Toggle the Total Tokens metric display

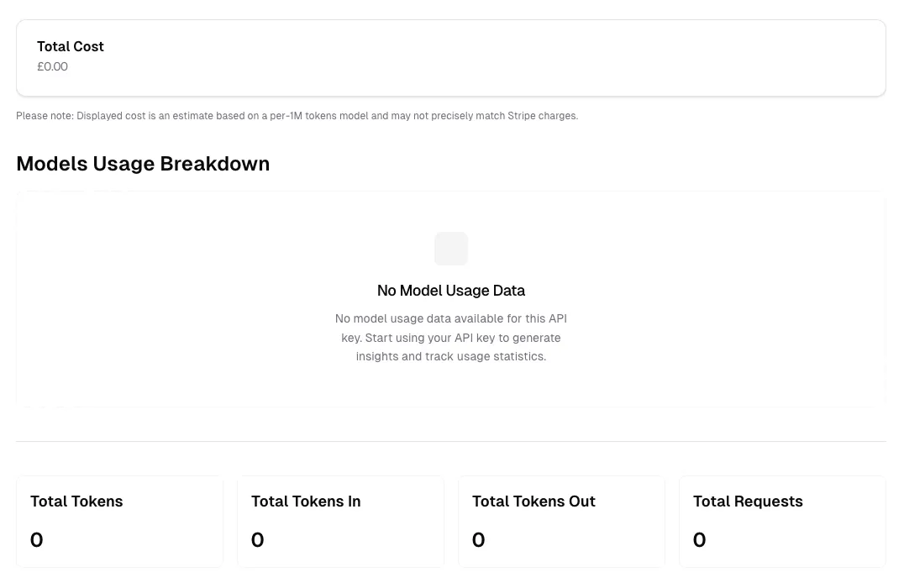click(119, 521)
